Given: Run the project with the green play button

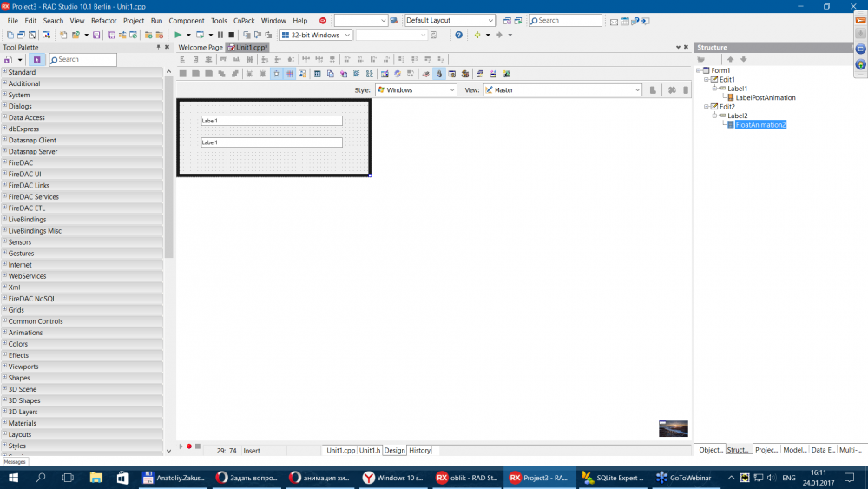Looking at the screenshot, I should pos(178,35).
